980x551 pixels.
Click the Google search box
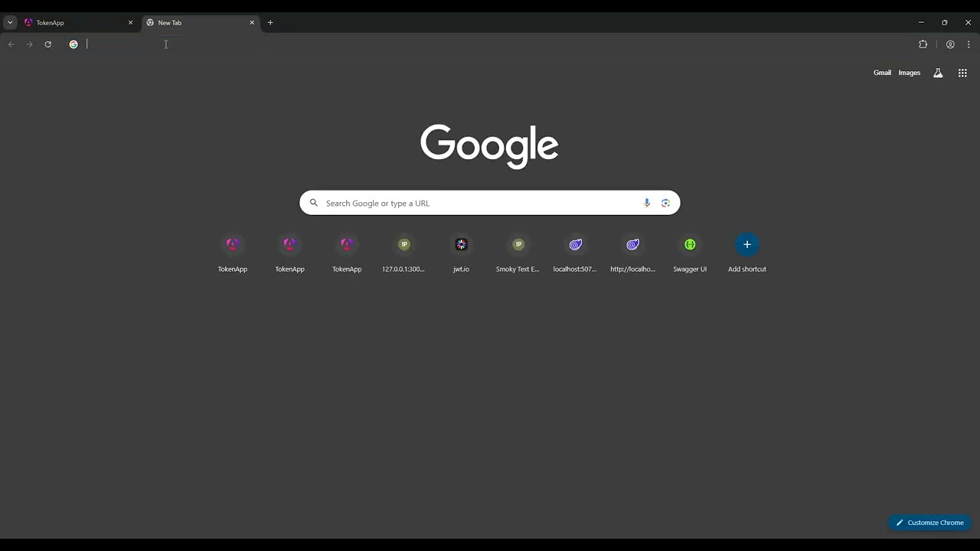tap(490, 203)
